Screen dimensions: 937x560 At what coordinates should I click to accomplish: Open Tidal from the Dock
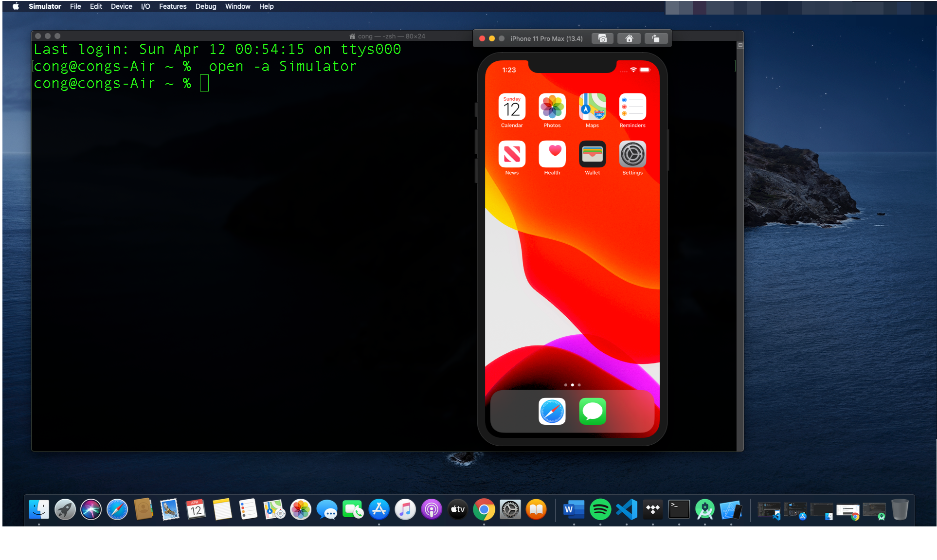coord(653,510)
